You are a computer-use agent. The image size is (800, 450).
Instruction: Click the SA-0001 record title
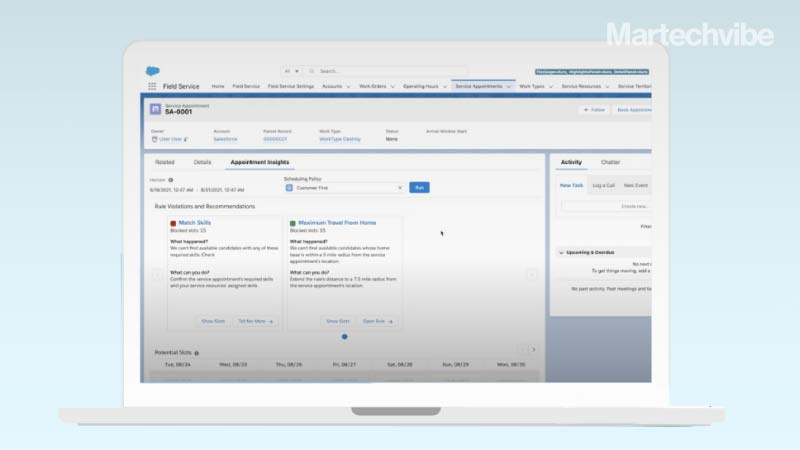pyautogui.click(x=179, y=112)
